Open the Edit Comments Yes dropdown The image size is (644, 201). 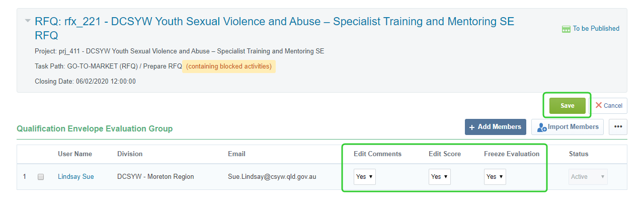click(x=364, y=177)
